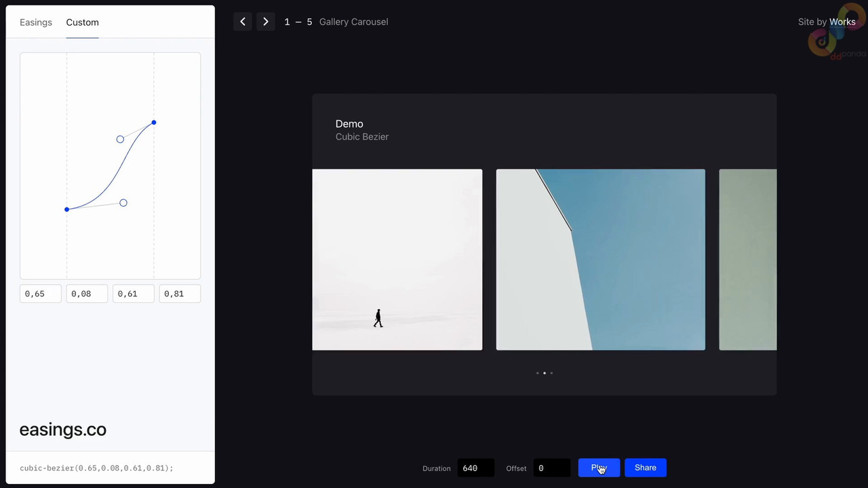Go to the previous demo with the left arrow
The height and width of the screenshot is (488, 868).
coord(243,22)
